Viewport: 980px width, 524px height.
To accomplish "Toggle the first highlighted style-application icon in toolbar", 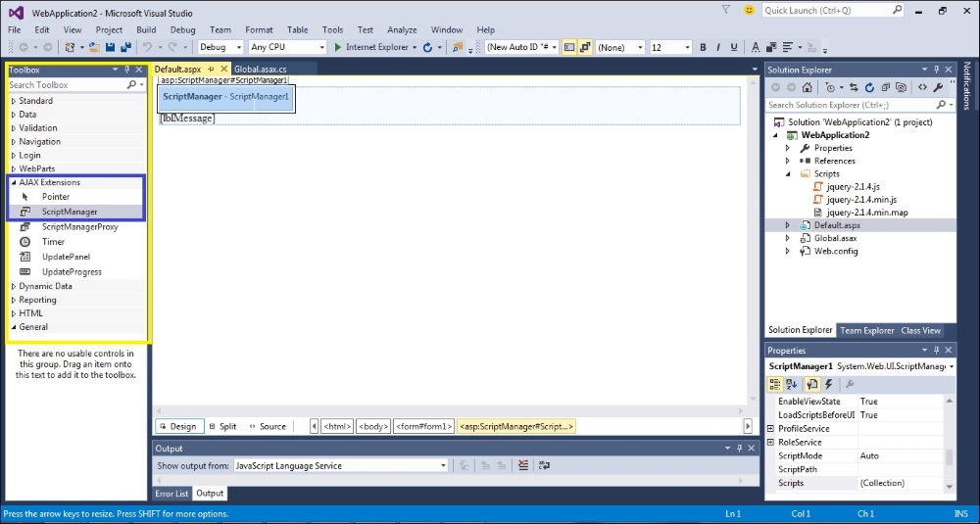I will tap(569, 47).
